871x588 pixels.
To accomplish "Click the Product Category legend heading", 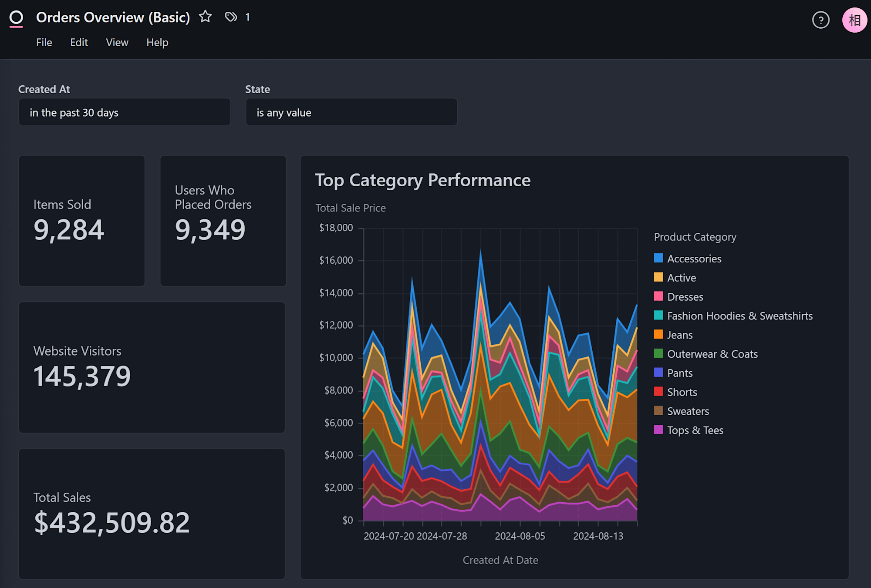I will (695, 237).
